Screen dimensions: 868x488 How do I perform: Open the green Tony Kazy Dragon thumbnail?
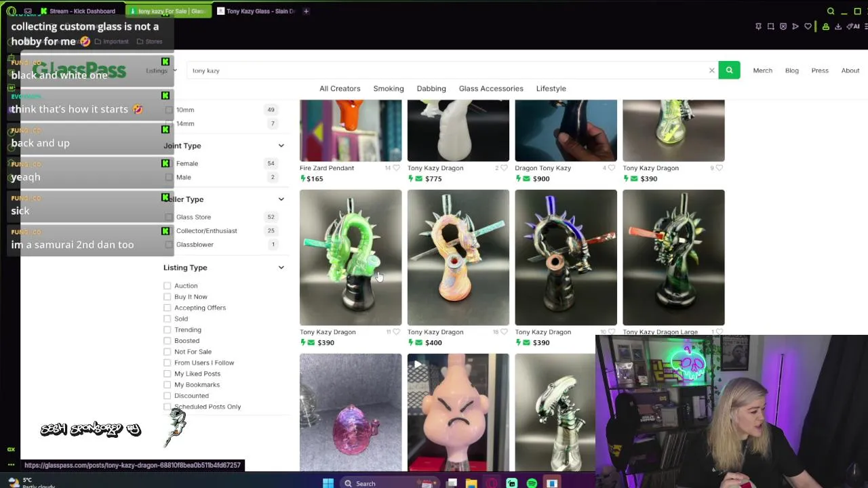click(351, 258)
